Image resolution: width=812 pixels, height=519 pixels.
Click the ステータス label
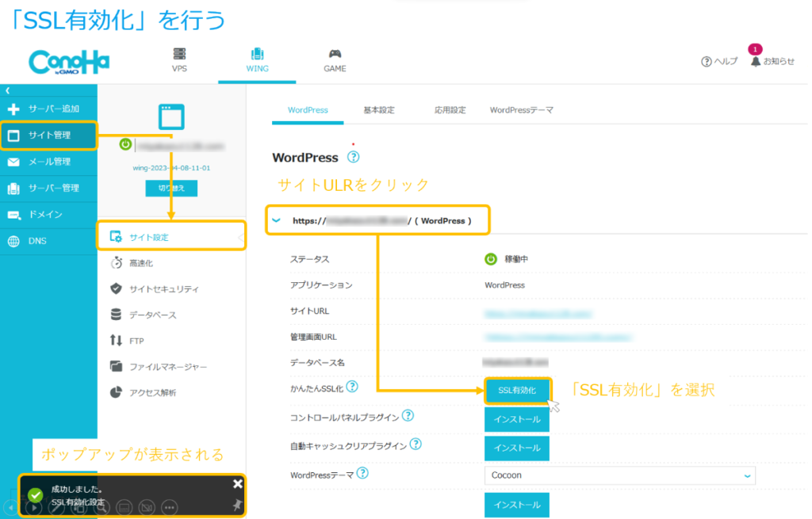[310, 259]
